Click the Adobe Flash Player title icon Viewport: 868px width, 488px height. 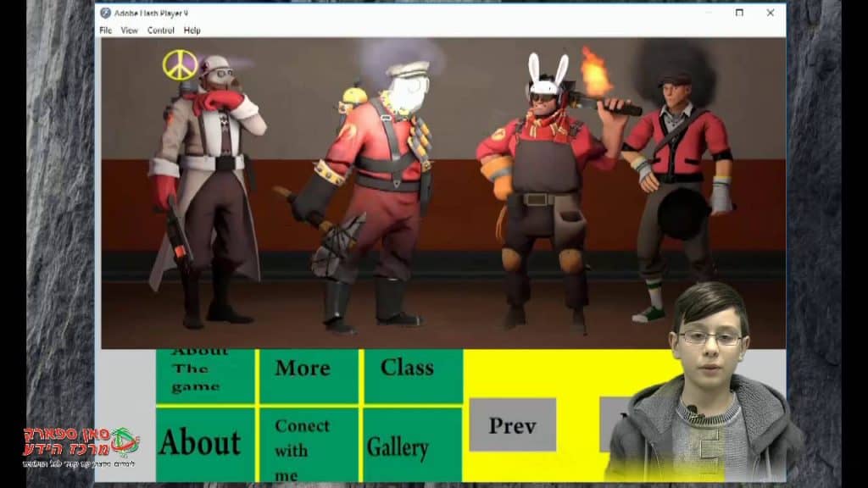105,13
